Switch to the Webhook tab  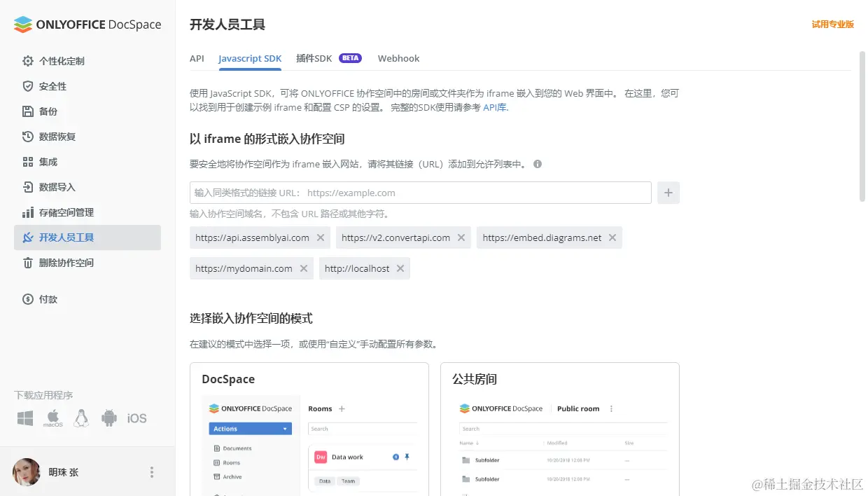point(398,58)
